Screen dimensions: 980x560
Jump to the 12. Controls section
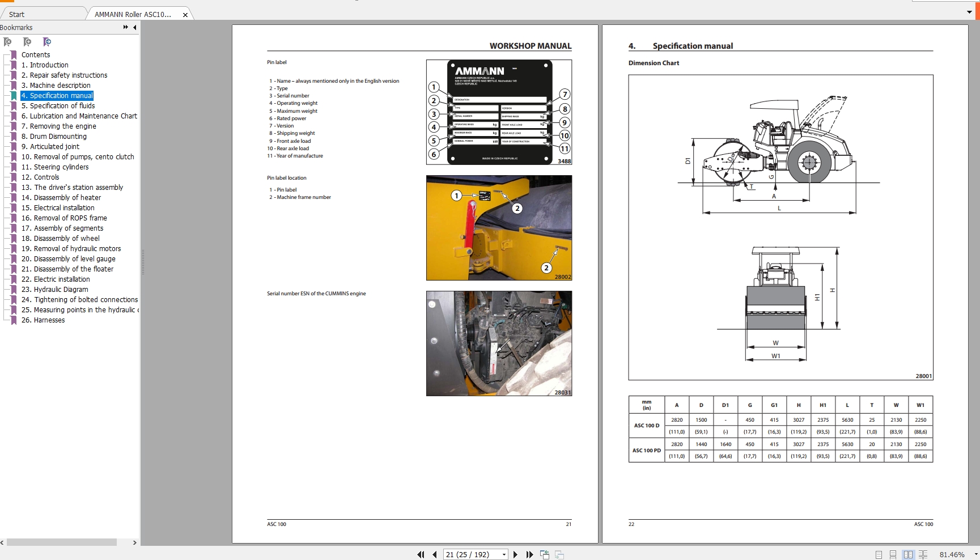40,177
